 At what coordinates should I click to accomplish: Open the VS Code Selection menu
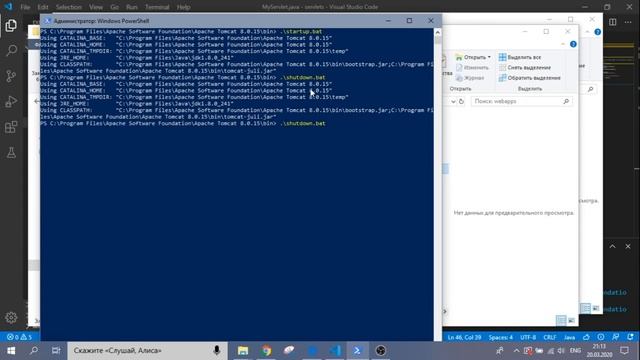pos(69,7)
